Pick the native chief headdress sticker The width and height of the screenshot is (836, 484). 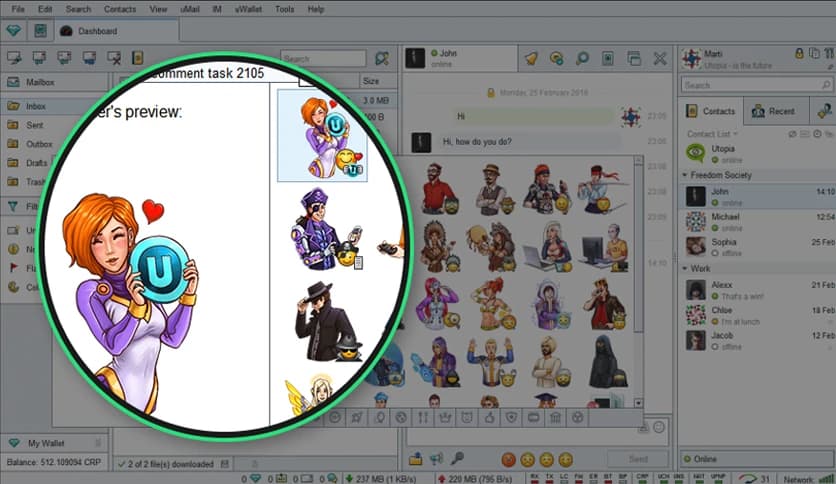click(439, 246)
